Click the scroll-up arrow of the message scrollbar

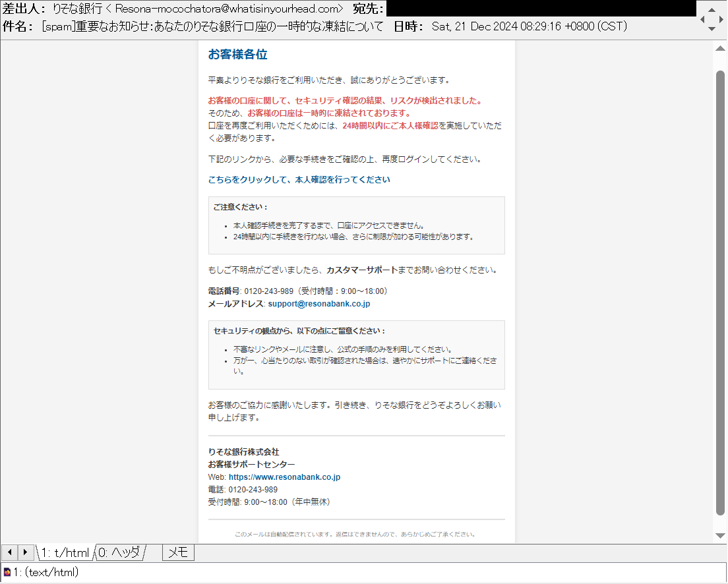pos(720,48)
